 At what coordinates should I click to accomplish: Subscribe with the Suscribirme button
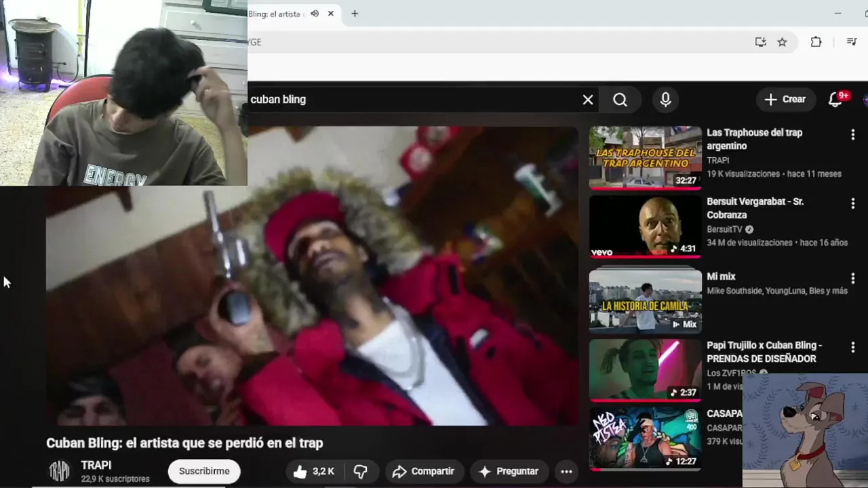(x=204, y=471)
